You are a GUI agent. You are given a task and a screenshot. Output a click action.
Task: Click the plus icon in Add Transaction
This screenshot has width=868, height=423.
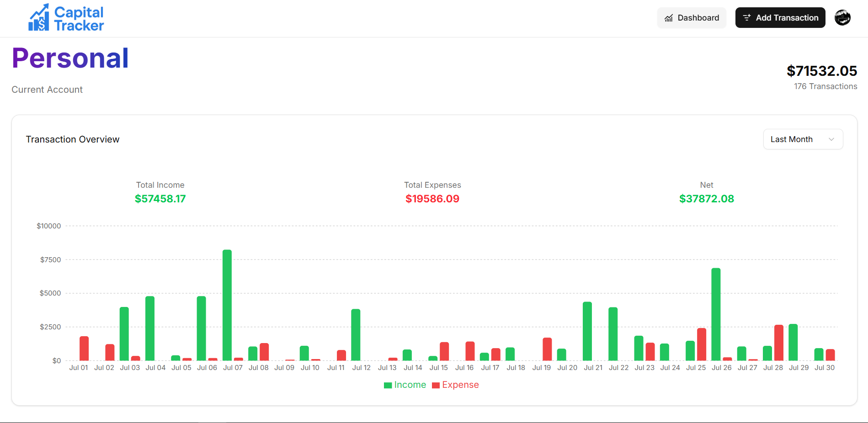point(747,18)
